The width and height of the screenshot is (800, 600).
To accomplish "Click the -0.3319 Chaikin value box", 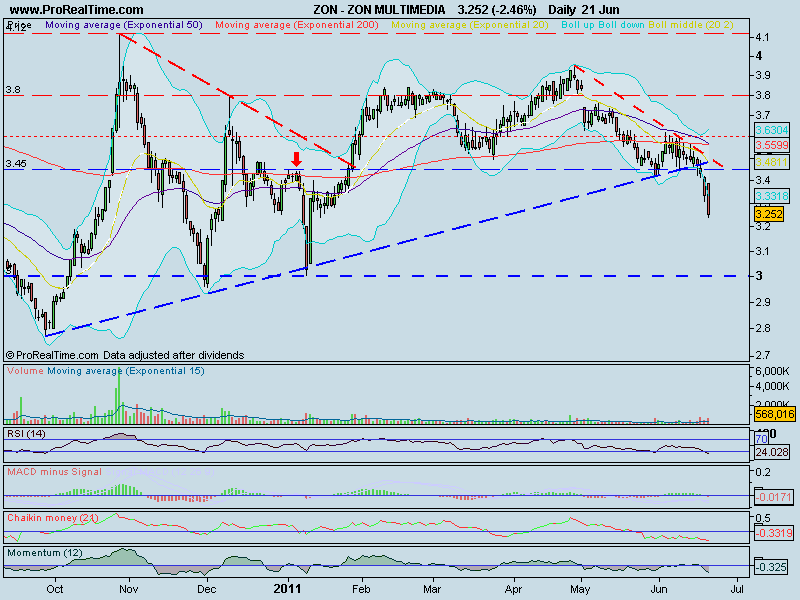I will 774,533.
